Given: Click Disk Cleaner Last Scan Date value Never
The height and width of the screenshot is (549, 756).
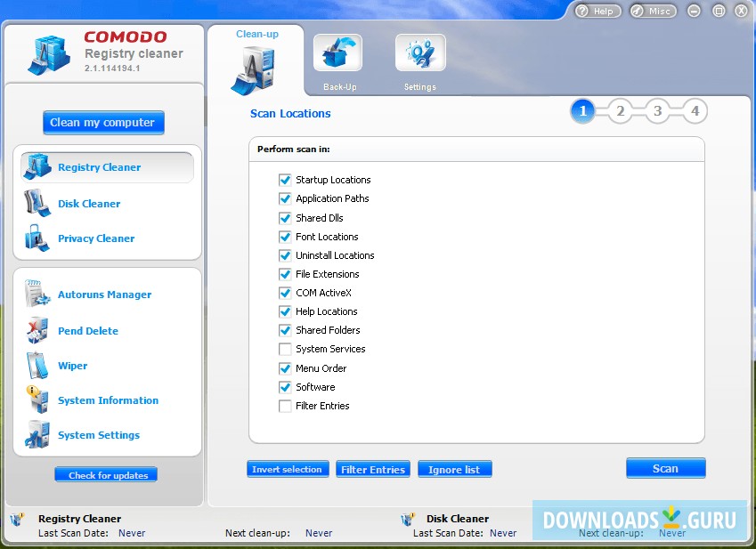Looking at the screenshot, I should point(503,533).
